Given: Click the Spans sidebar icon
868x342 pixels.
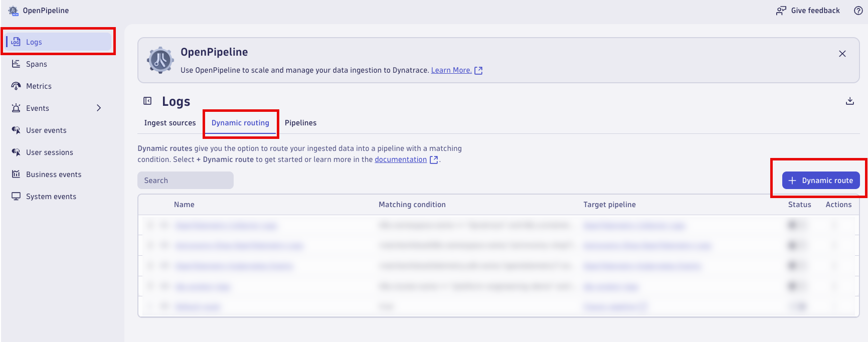Looking at the screenshot, I should tap(16, 64).
